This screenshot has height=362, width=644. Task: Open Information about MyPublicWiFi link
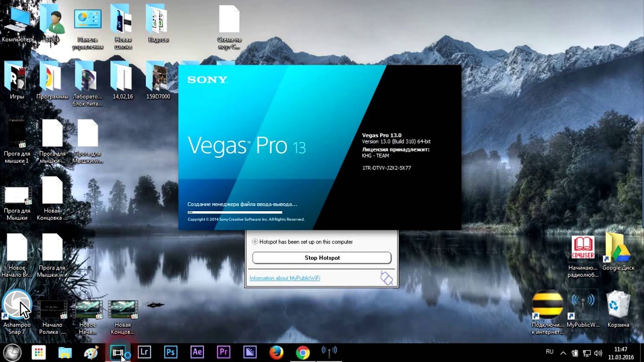(285, 278)
